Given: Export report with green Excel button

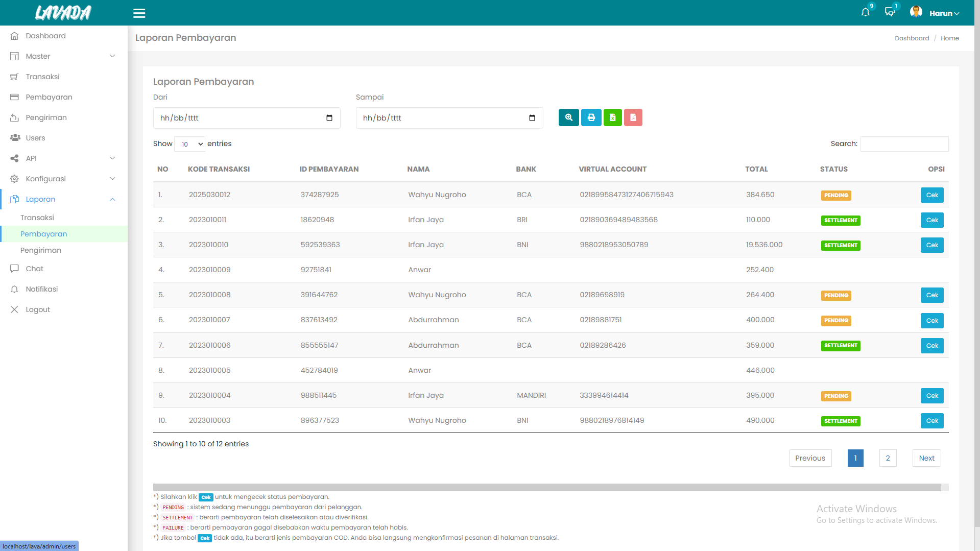Looking at the screenshot, I should click(613, 117).
